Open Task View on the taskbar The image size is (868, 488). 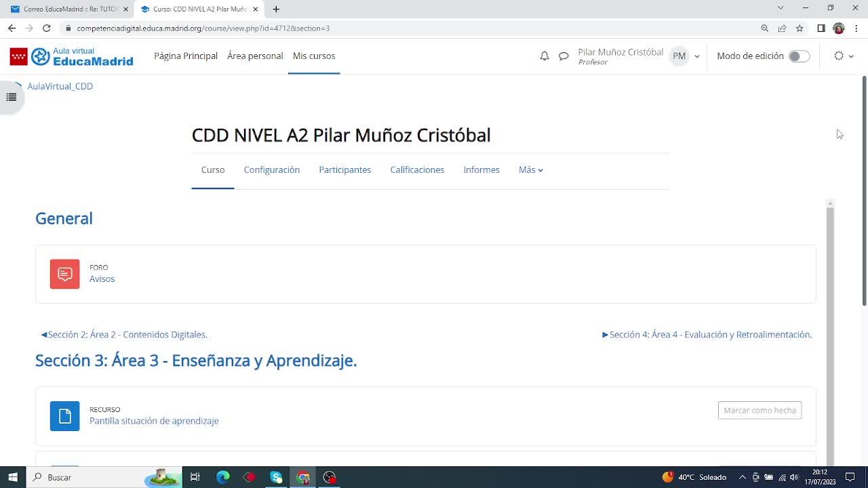pos(195,477)
